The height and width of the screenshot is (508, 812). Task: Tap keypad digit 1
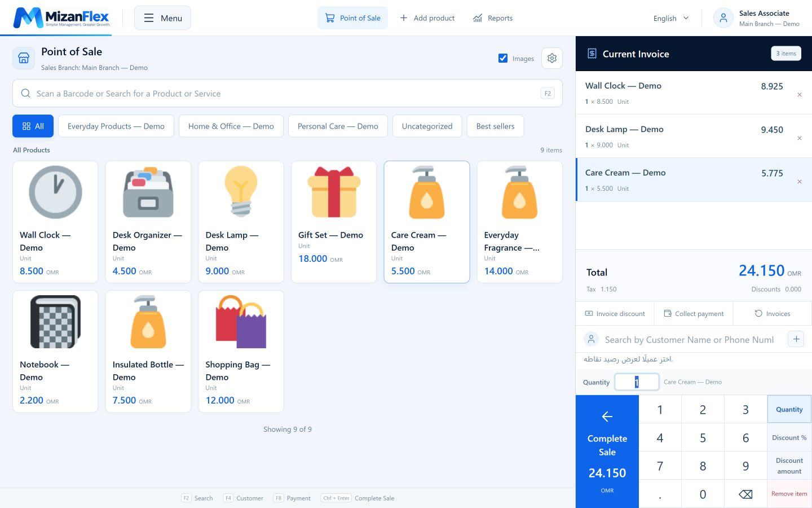click(x=660, y=410)
